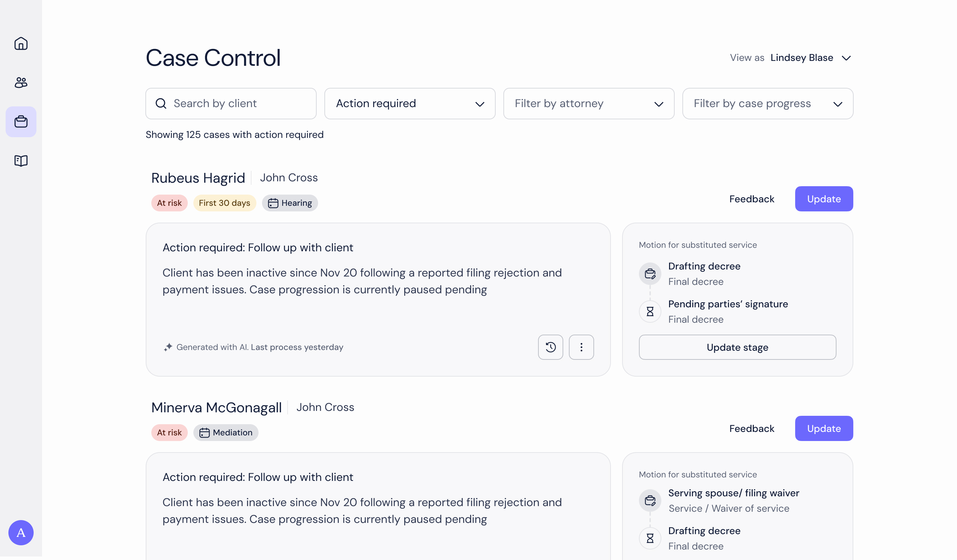The height and width of the screenshot is (560, 957).
Task: Click attorney John Cross beside Minerva McGonagall
Action: click(325, 407)
